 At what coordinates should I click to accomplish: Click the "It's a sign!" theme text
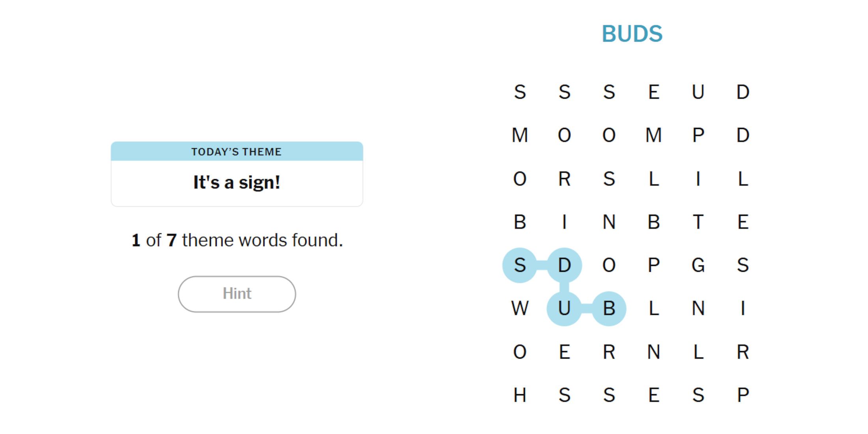[237, 183]
